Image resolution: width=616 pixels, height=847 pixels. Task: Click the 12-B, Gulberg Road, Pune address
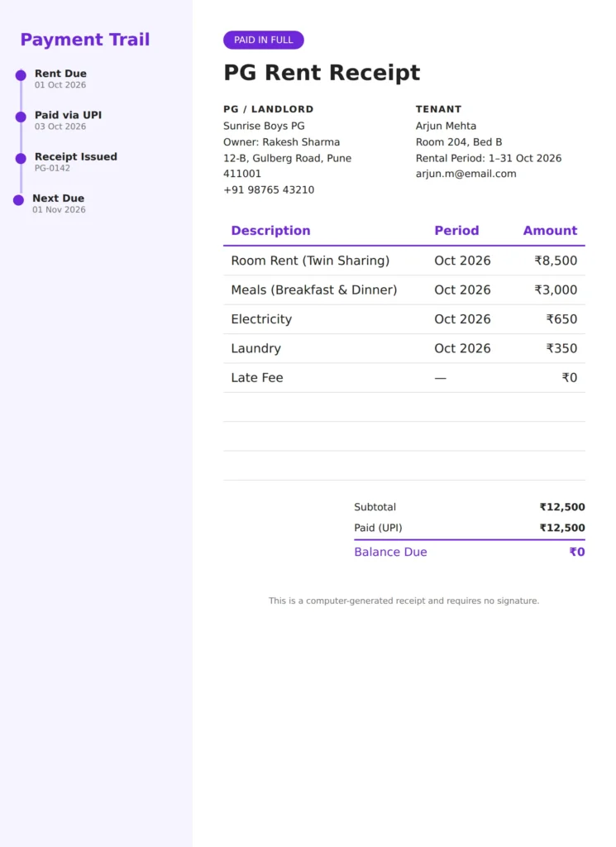click(x=287, y=158)
